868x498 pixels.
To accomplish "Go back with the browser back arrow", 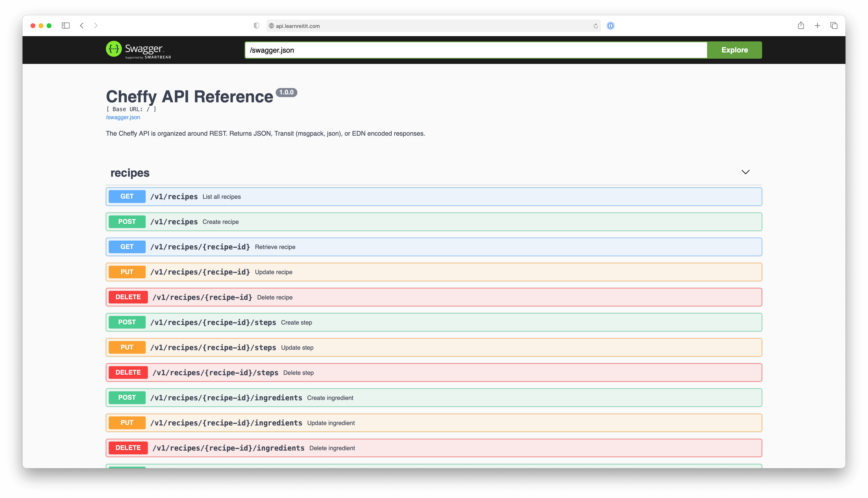I will click(x=82, y=26).
